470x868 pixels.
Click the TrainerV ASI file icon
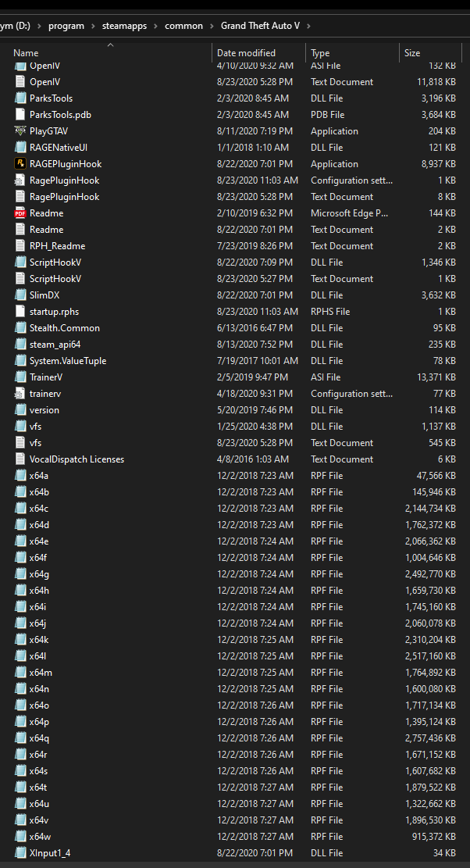(20, 377)
